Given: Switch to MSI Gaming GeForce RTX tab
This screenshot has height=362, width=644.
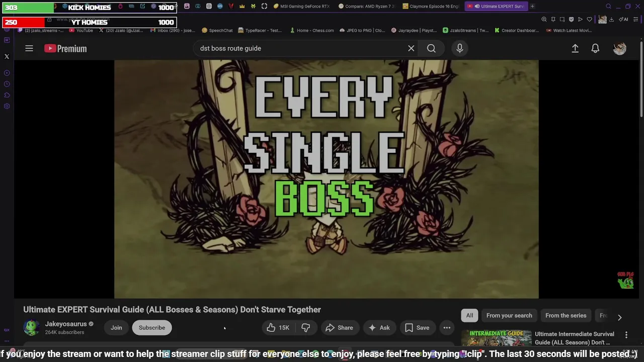Looking at the screenshot, I should 301,6.
